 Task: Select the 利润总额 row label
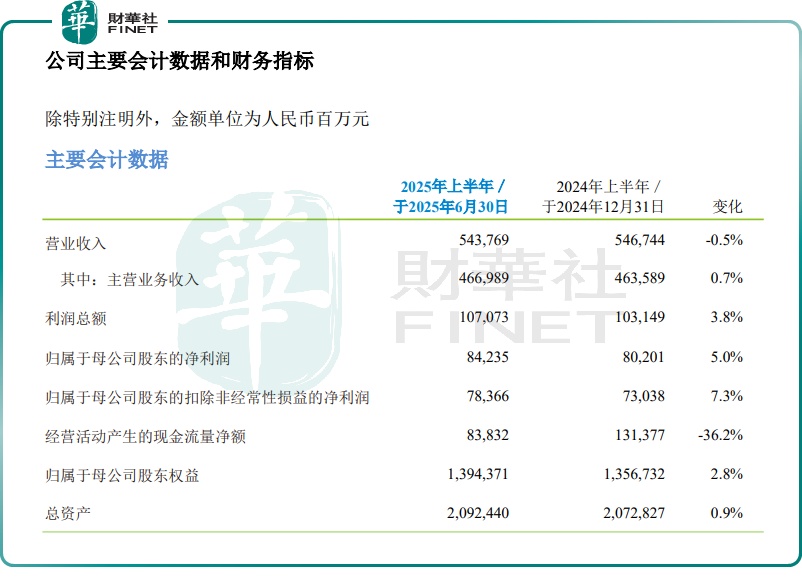click(x=76, y=318)
